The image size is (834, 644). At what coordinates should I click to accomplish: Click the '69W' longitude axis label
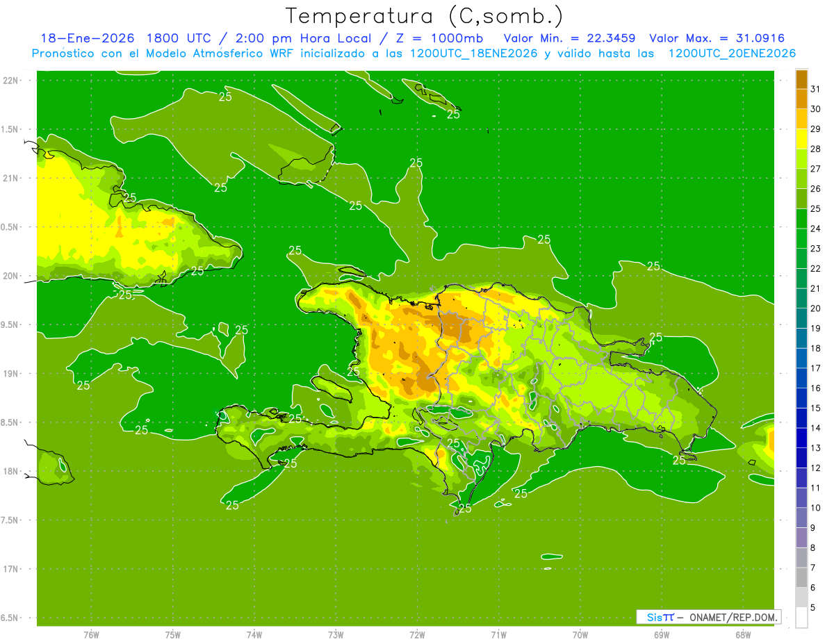tap(662, 634)
